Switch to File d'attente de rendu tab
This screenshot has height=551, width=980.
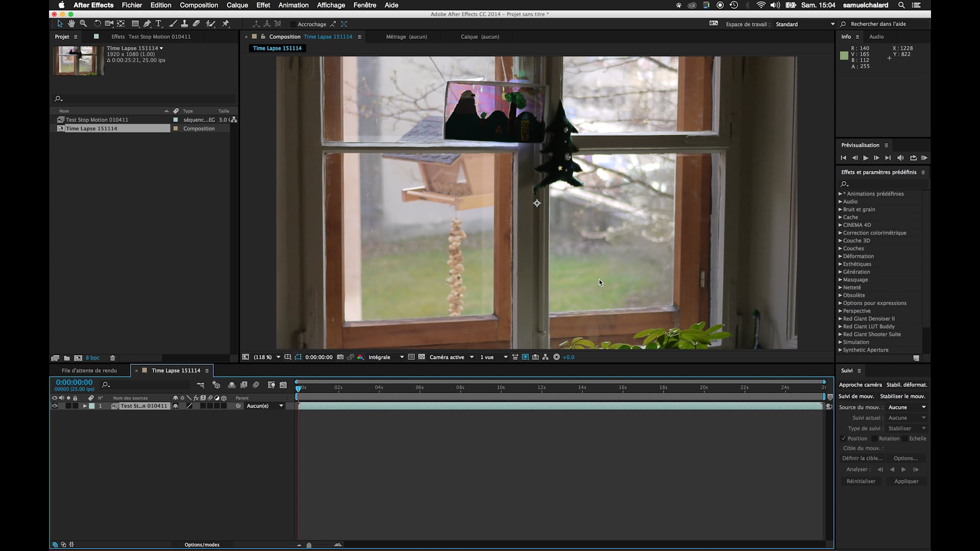click(89, 370)
